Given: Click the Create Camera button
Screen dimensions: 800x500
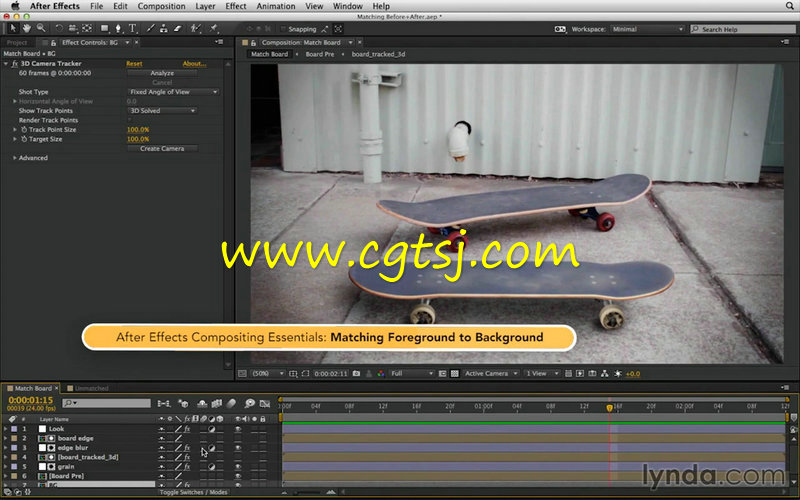Looking at the screenshot, I should [x=162, y=148].
